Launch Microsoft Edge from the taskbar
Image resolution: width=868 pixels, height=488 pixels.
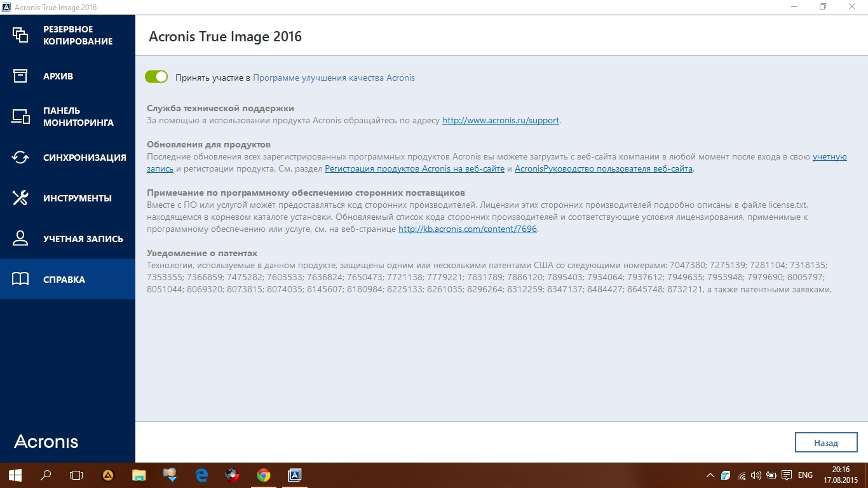(201, 475)
